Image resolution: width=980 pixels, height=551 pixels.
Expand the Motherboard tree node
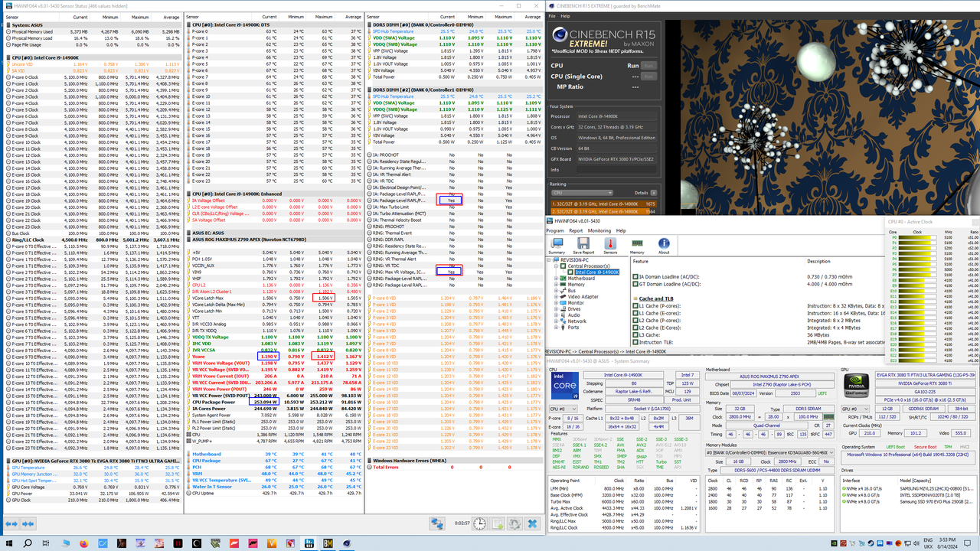pos(555,279)
